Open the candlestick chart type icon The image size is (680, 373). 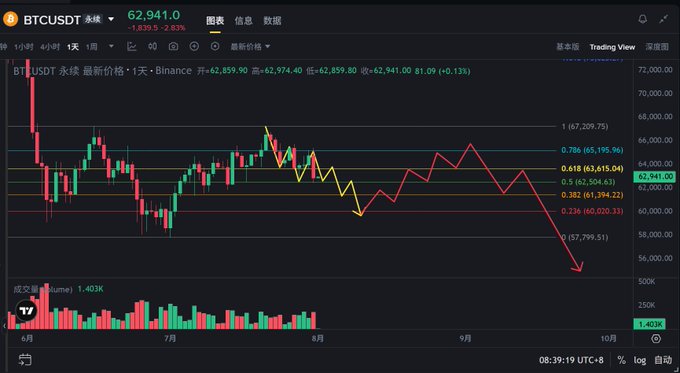click(153, 46)
